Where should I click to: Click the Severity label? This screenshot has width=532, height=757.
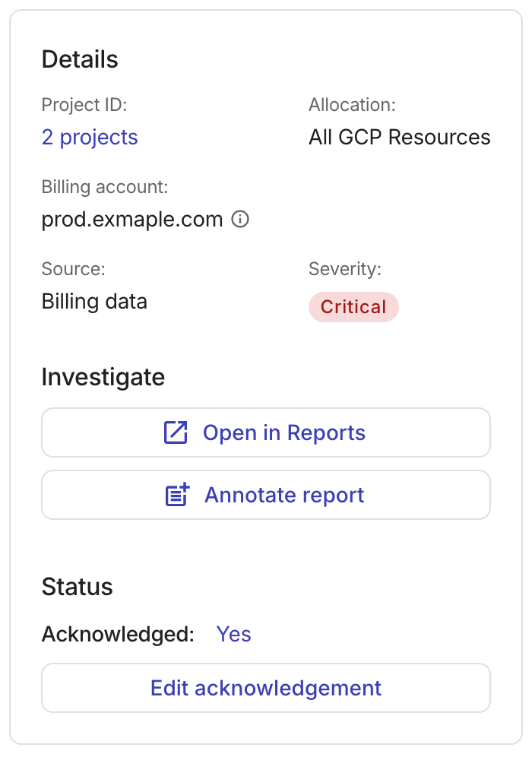pyautogui.click(x=345, y=269)
